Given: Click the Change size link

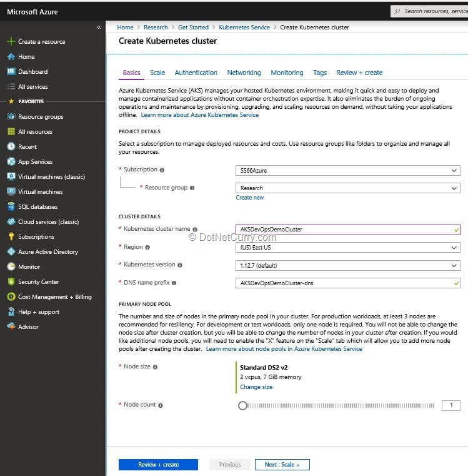Looking at the screenshot, I should coord(256,387).
